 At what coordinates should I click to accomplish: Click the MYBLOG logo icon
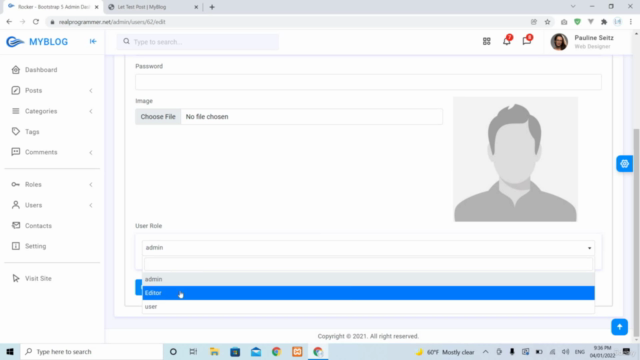point(15,42)
